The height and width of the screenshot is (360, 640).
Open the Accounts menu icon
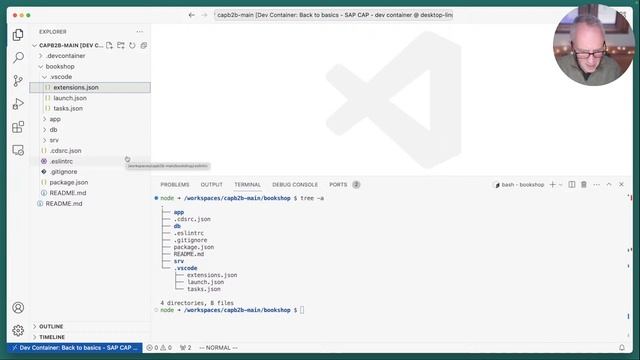(18, 307)
